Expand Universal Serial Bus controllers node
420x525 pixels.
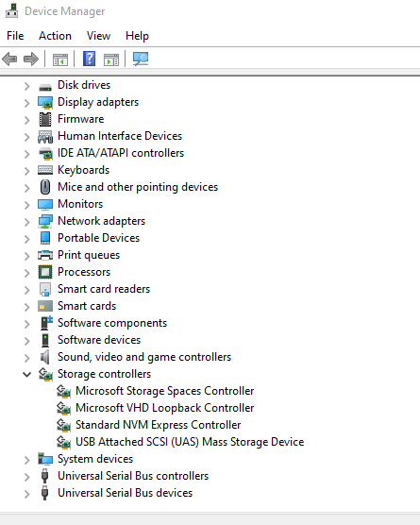(27, 477)
